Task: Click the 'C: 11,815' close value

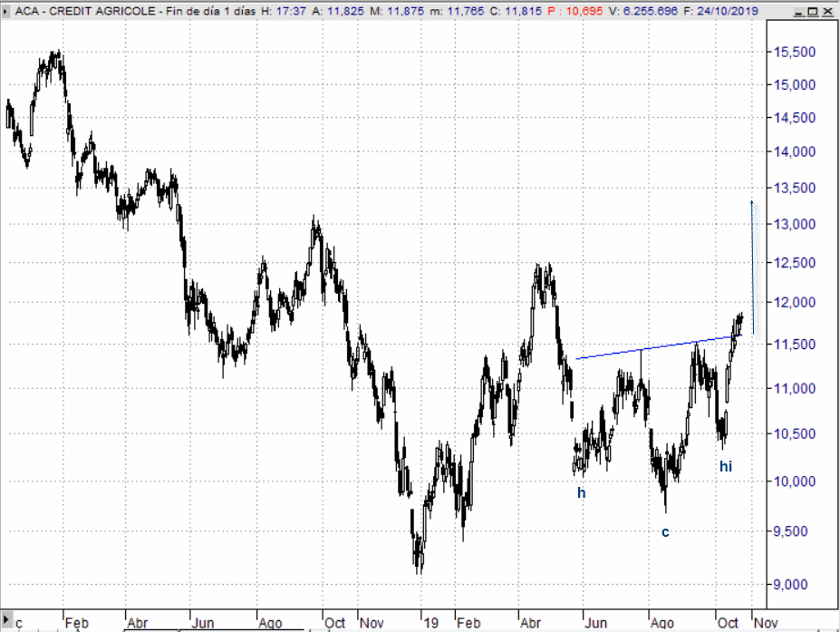Action: [516, 11]
